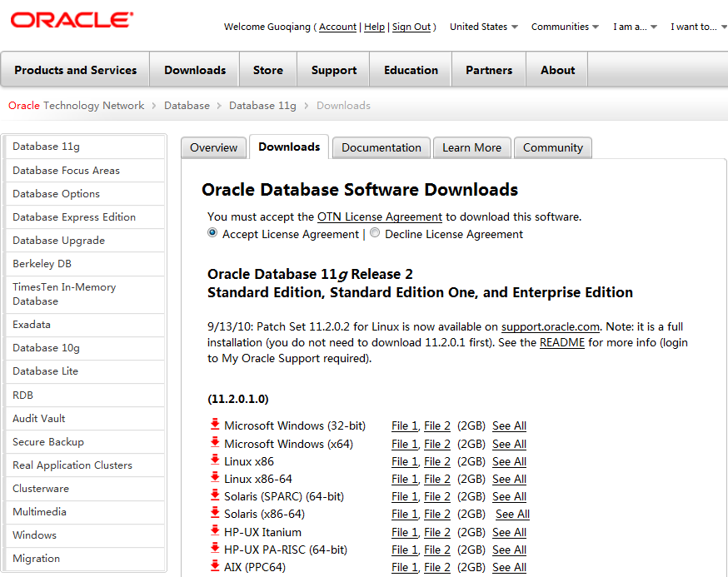Click download icon beside Microsoft Windows (32-bit)

click(215, 425)
